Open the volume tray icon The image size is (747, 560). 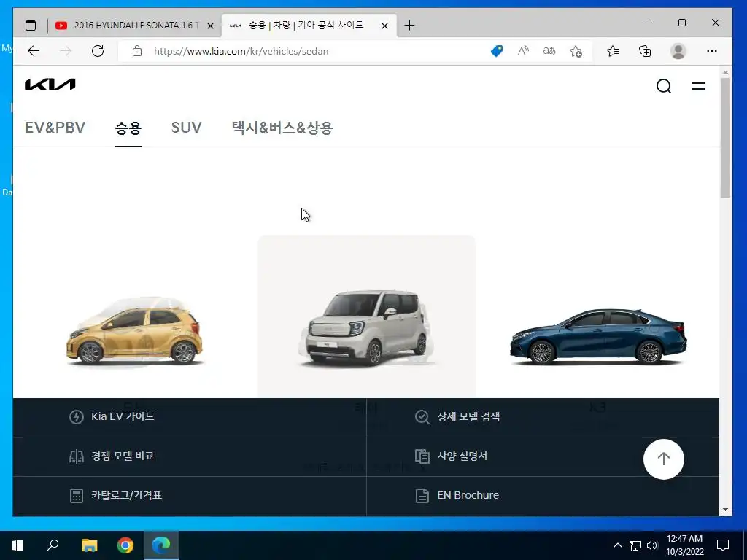652,545
